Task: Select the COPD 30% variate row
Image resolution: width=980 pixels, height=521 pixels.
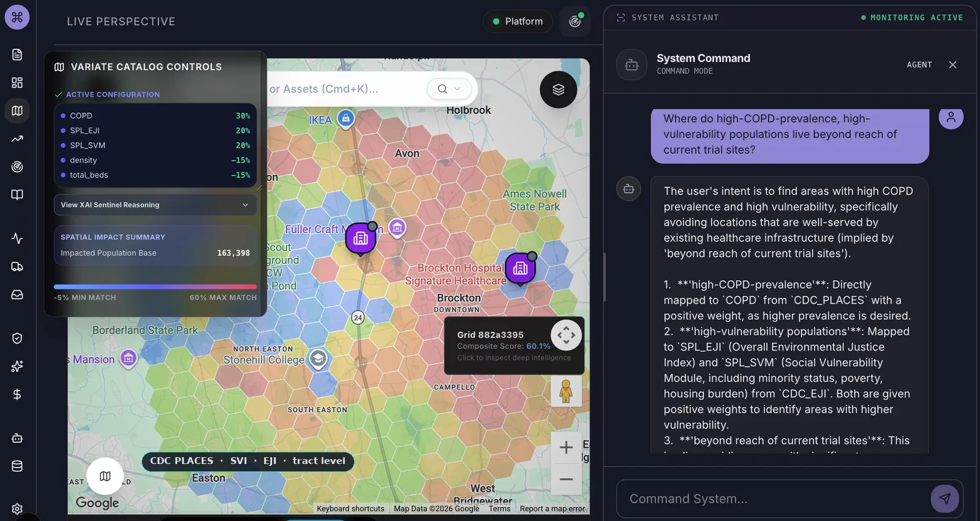Action: [x=155, y=116]
